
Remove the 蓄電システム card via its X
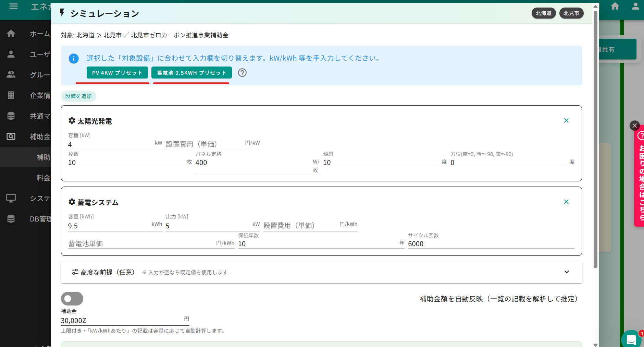tap(566, 202)
